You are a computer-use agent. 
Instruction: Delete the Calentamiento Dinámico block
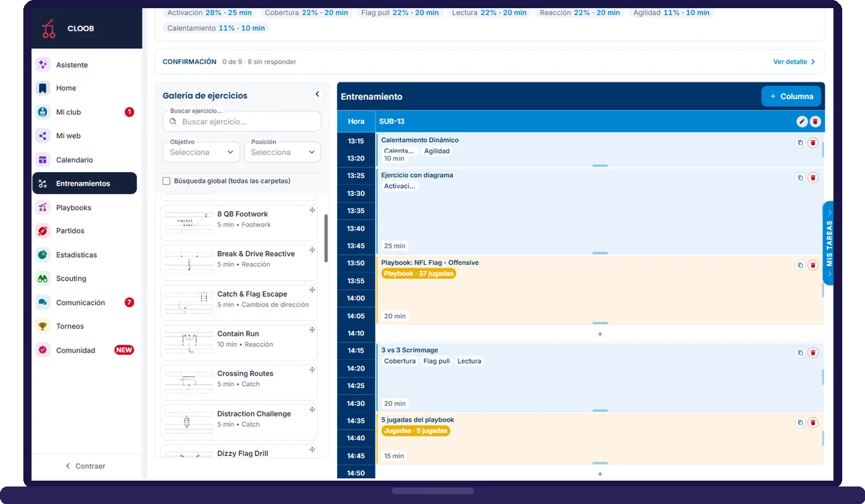[x=813, y=142]
